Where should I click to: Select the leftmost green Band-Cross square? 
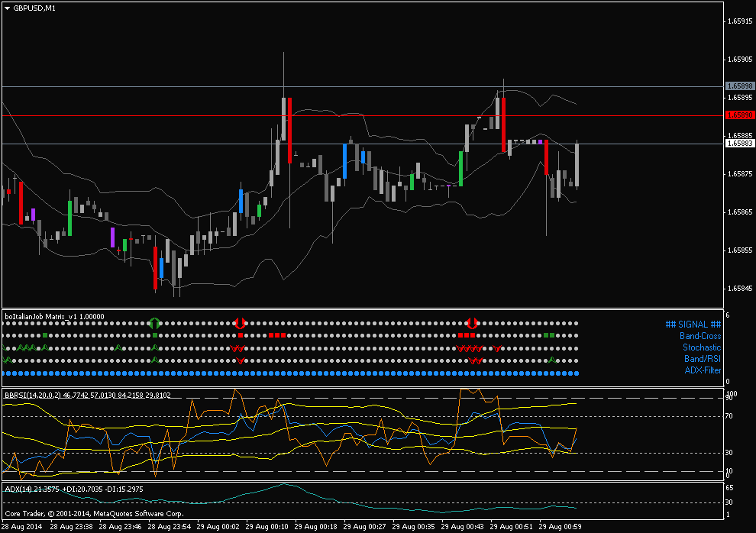pyautogui.click(x=45, y=335)
